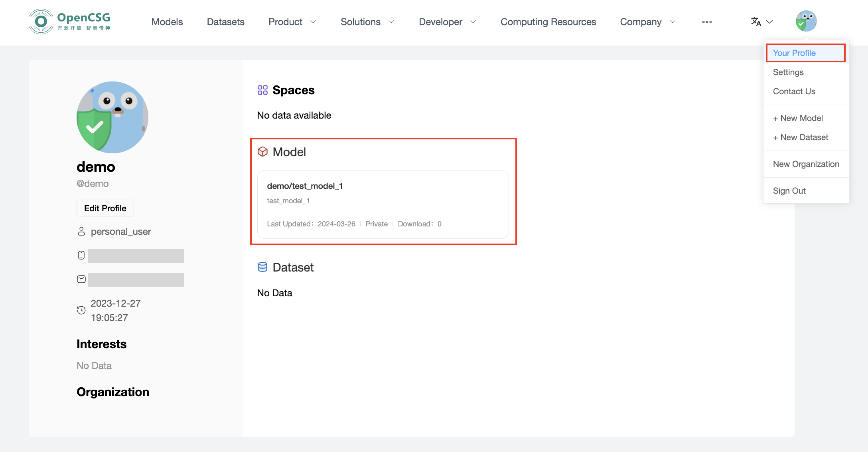Click the person icon beside personal_user
868x452 pixels.
point(81,231)
